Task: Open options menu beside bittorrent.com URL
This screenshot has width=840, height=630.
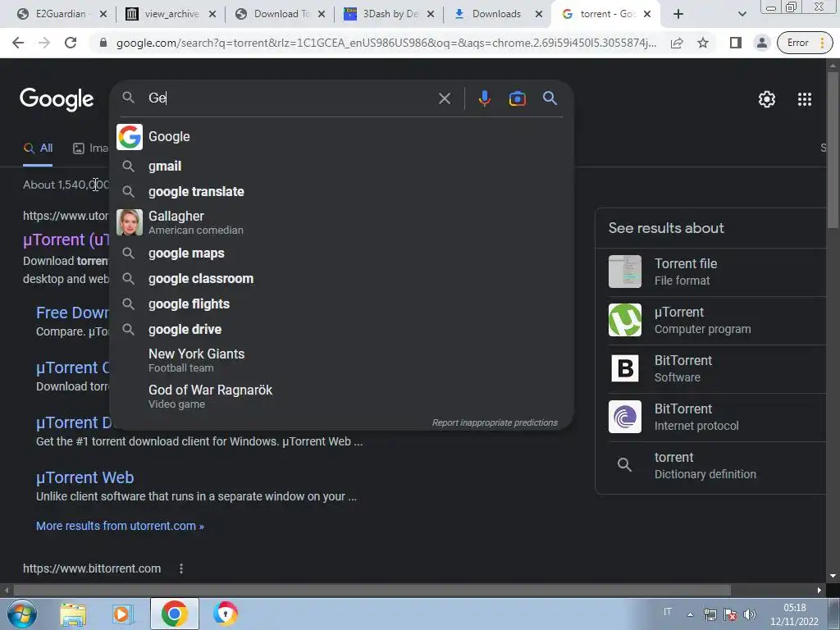Action: (x=181, y=568)
